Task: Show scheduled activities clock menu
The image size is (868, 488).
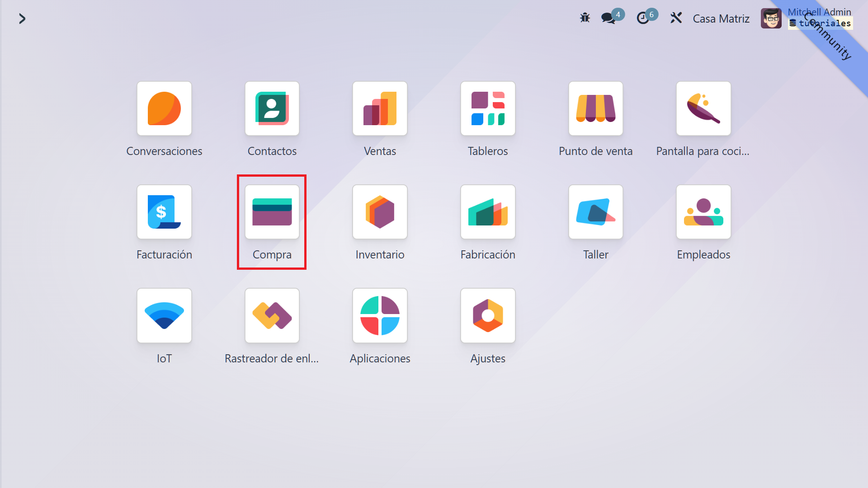Action: coord(643,18)
